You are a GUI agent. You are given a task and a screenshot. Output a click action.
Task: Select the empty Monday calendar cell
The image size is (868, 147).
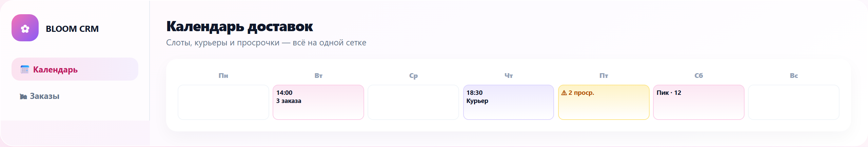click(223, 102)
